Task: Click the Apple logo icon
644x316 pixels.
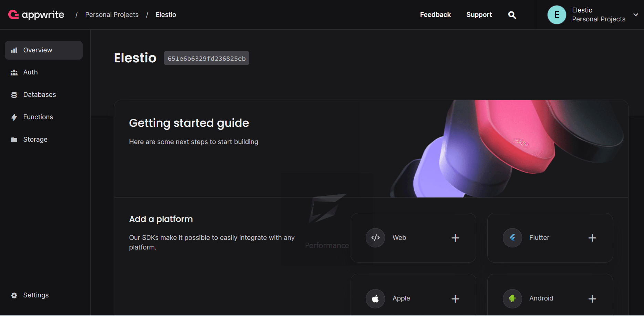Action: 375,298
